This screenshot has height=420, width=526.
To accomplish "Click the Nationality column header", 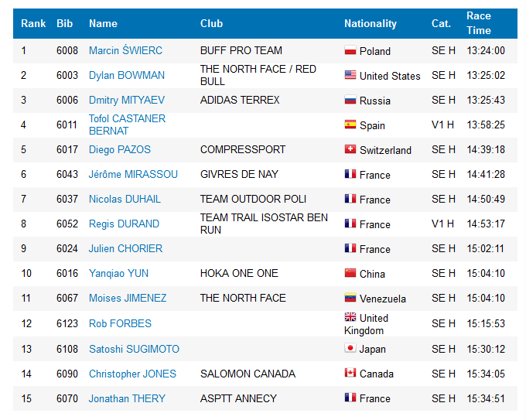I will coord(371,23).
